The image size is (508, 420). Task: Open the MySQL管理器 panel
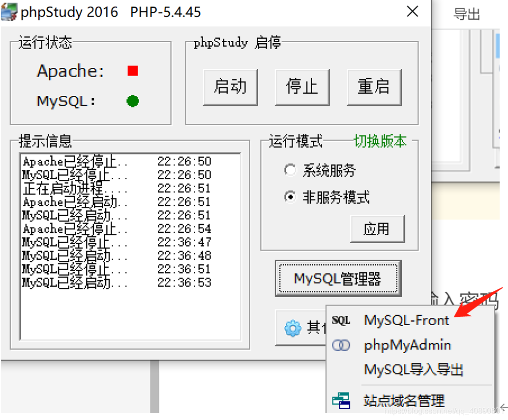(x=338, y=278)
